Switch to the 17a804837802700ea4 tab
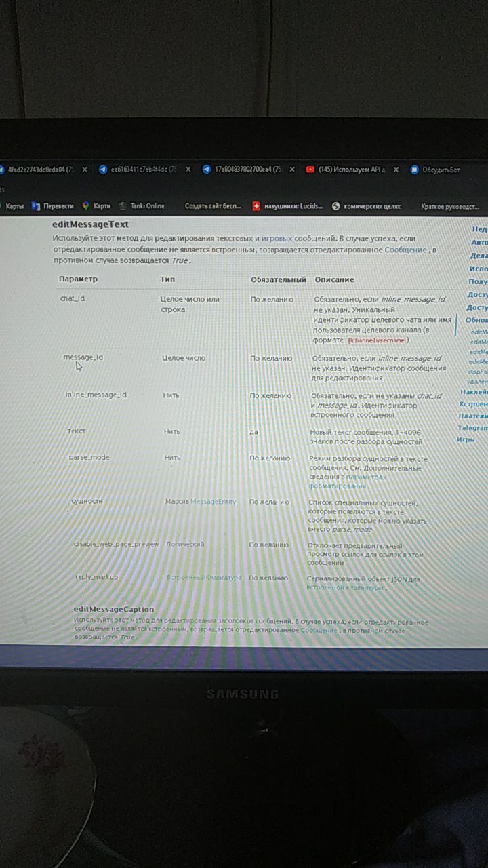Viewport: 488px width, 868px height. (248, 170)
